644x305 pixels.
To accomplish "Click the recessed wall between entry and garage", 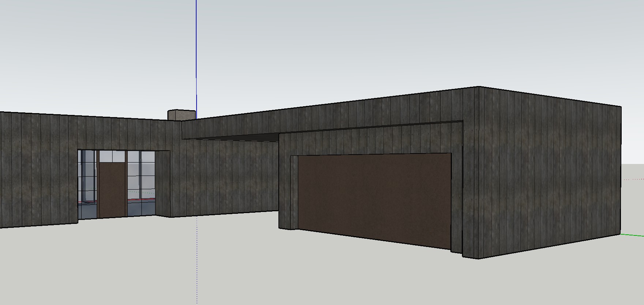I will pos(223,176).
